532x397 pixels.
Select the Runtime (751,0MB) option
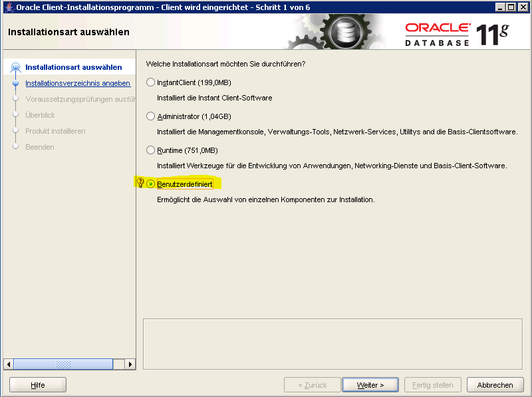[x=151, y=150]
